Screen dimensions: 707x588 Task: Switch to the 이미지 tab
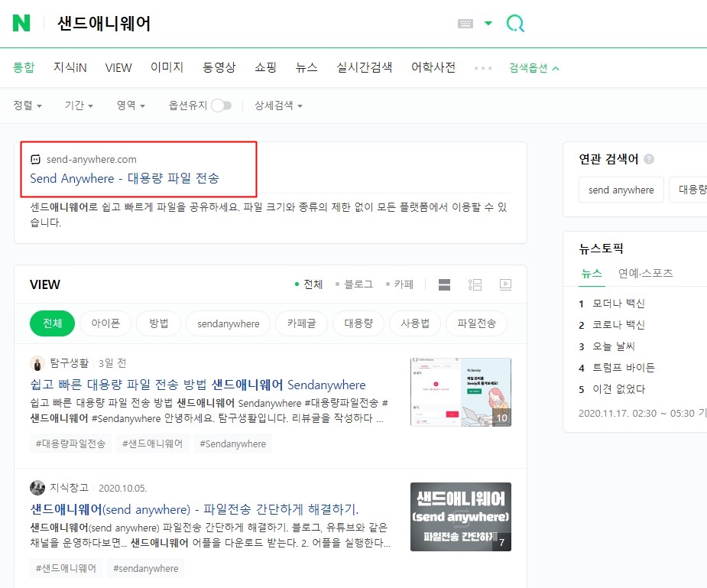click(x=167, y=67)
